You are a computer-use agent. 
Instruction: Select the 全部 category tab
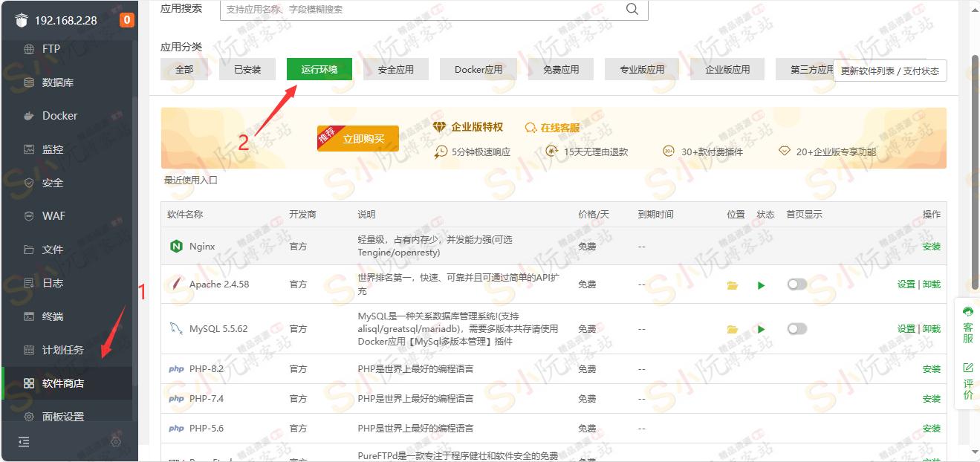click(x=184, y=69)
